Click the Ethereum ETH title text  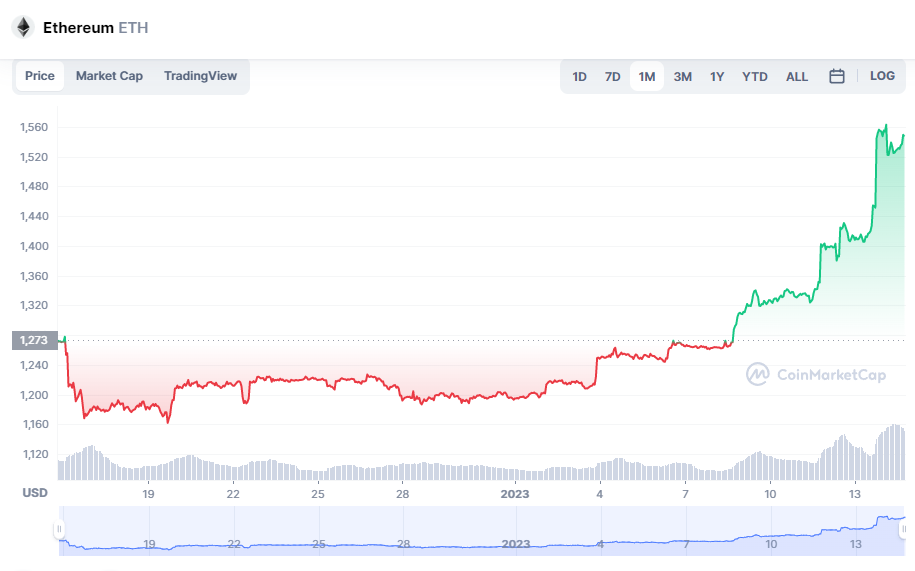pos(96,27)
